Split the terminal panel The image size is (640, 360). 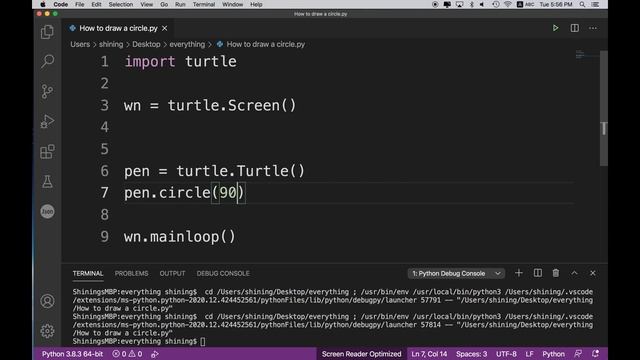coord(538,273)
